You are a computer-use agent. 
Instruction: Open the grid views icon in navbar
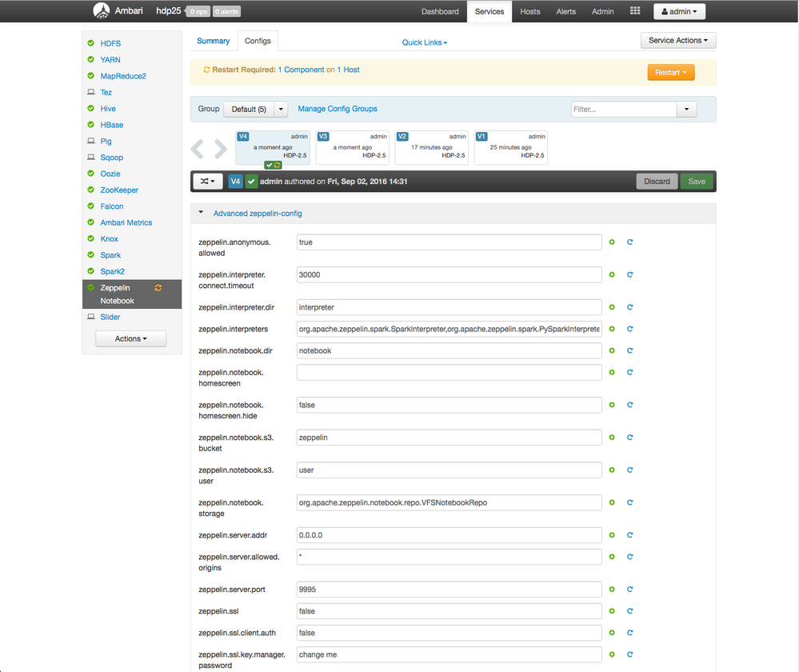635,10
